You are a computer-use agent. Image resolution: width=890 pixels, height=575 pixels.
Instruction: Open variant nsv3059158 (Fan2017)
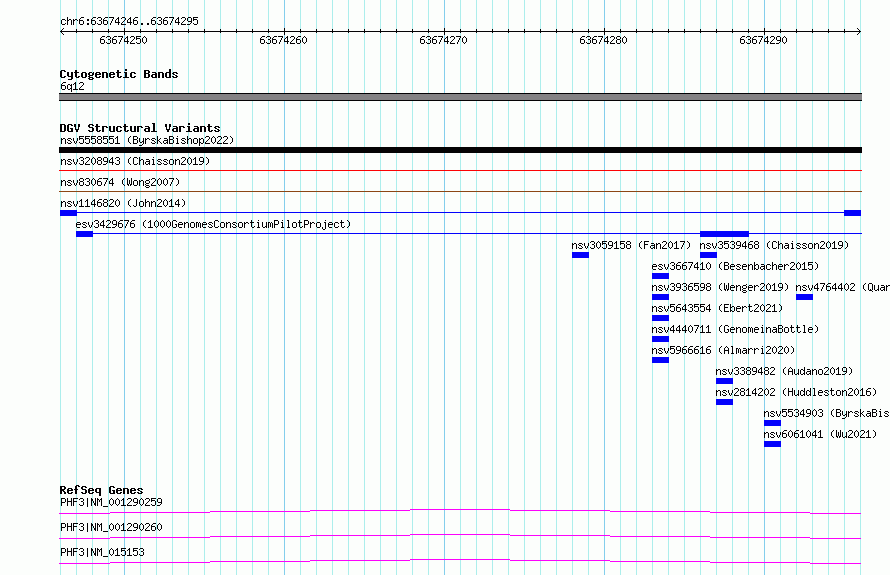tap(631, 245)
